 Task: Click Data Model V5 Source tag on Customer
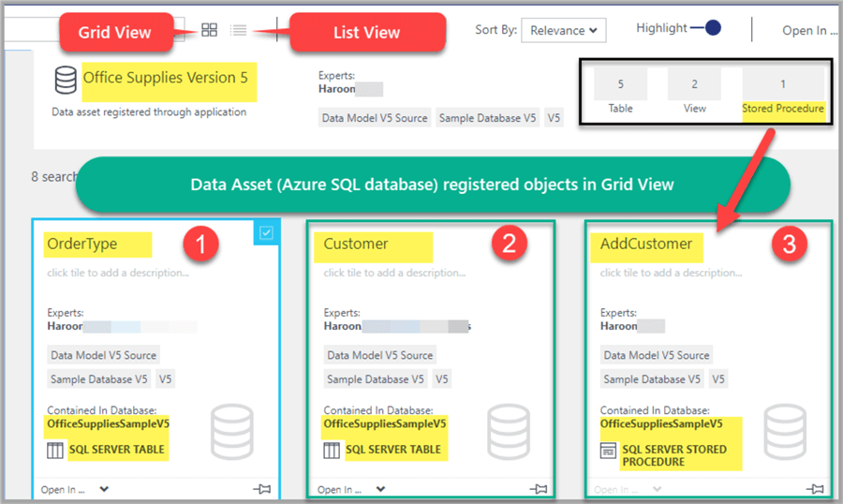click(380, 355)
